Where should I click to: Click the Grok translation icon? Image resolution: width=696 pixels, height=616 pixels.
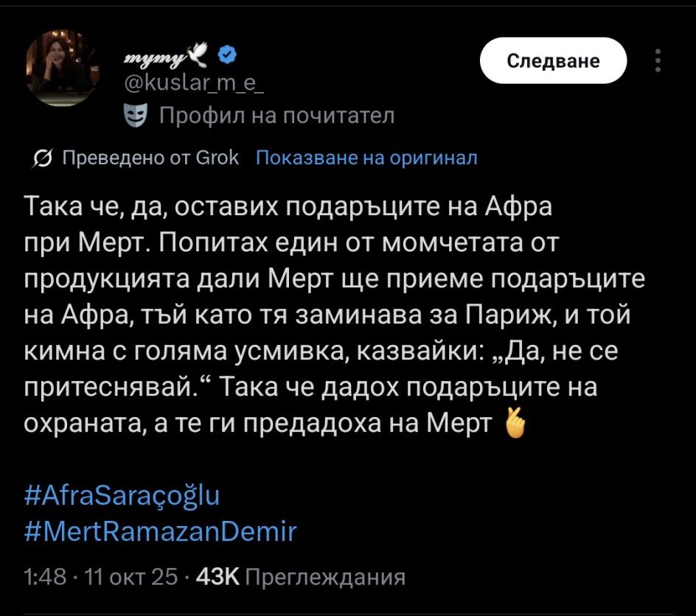pyautogui.click(x=43, y=158)
